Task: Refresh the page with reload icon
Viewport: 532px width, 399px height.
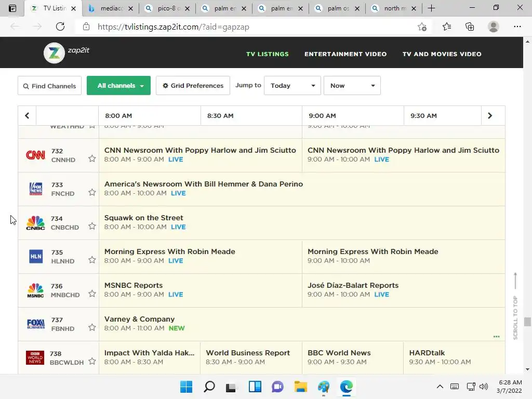Action: [x=60, y=26]
